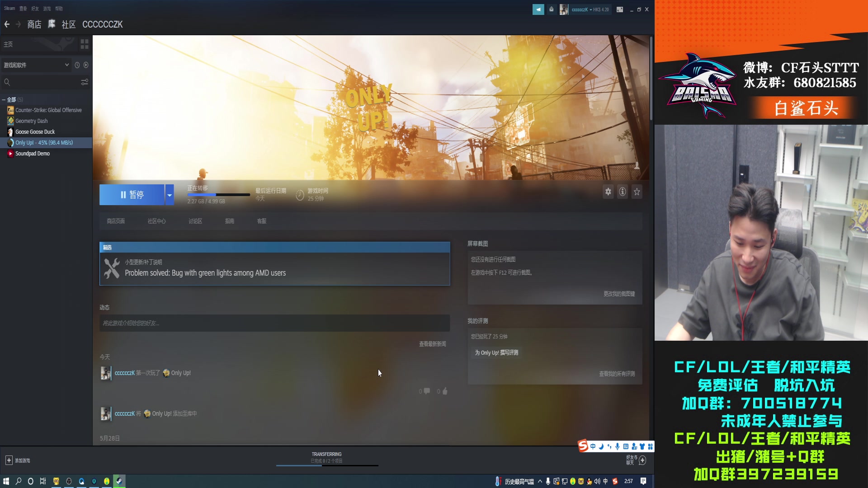
Task: Pause the download with 暂停 button
Action: click(x=132, y=195)
